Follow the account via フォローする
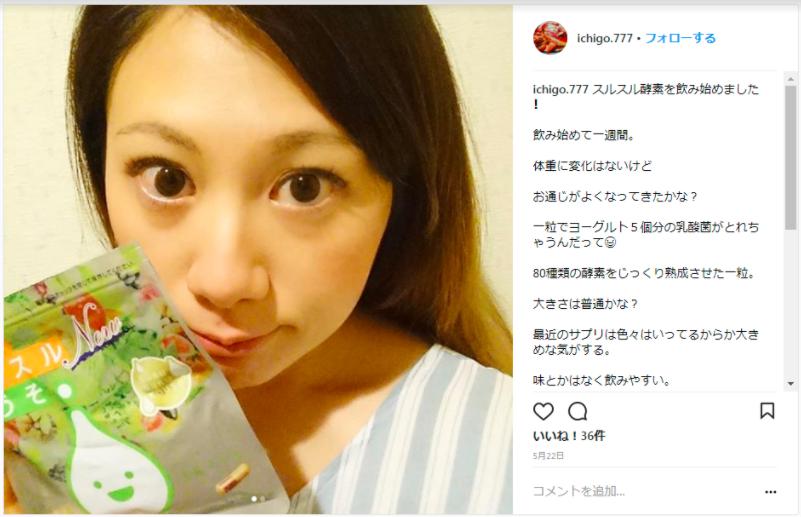Viewport: 801px width, 517px height. pyautogui.click(x=680, y=38)
